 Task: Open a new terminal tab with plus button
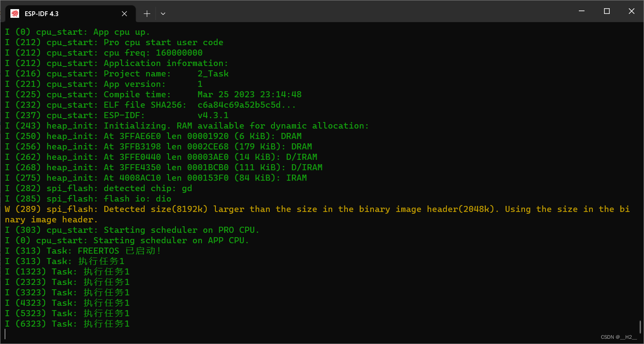[147, 13]
